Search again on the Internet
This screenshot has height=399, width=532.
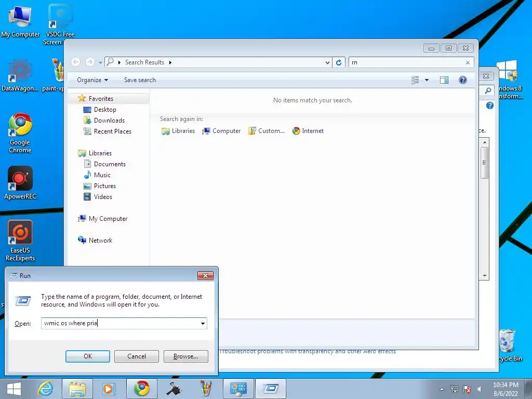[x=308, y=131]
